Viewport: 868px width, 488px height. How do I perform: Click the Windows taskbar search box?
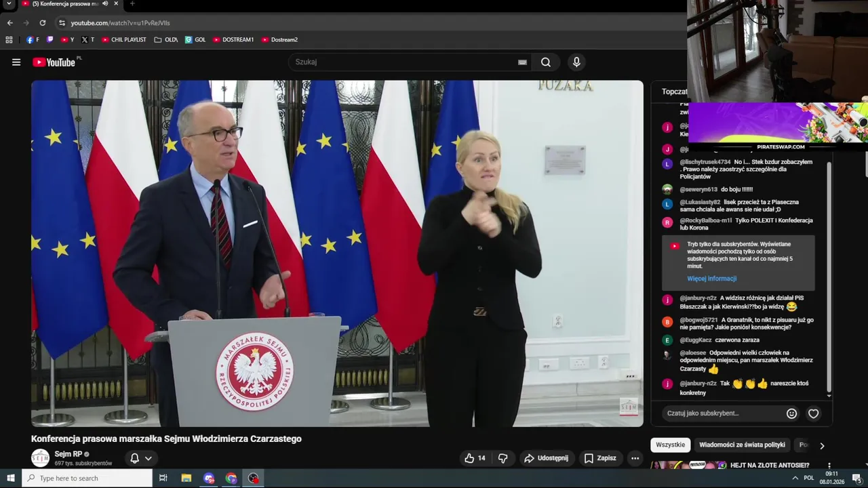click(x=87, y=479)
